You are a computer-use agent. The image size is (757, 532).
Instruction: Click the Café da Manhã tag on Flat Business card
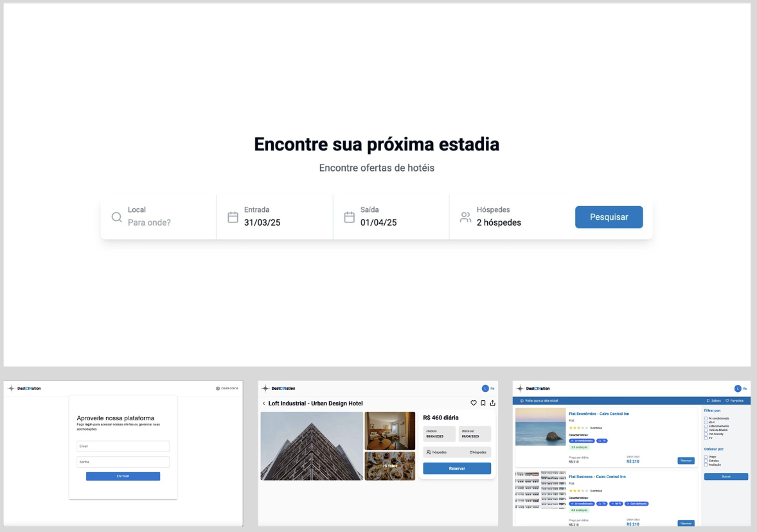coord(637,504)
